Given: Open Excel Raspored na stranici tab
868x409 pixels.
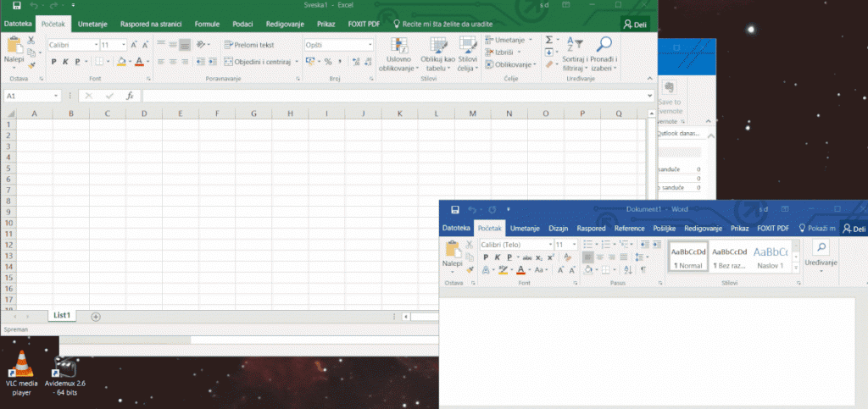Looking at the screenshot, I should coord(151,25).
